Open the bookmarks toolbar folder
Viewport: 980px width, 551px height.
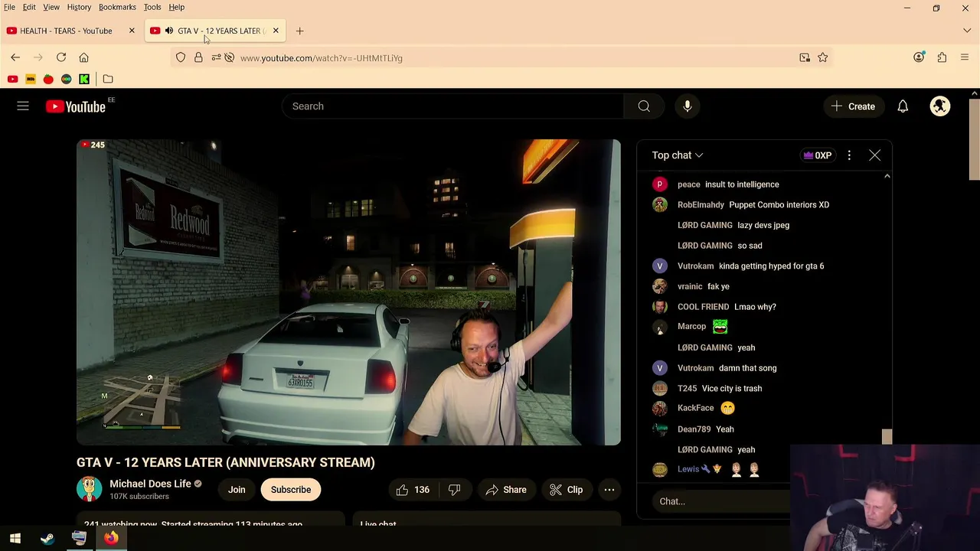pos(108,79)
